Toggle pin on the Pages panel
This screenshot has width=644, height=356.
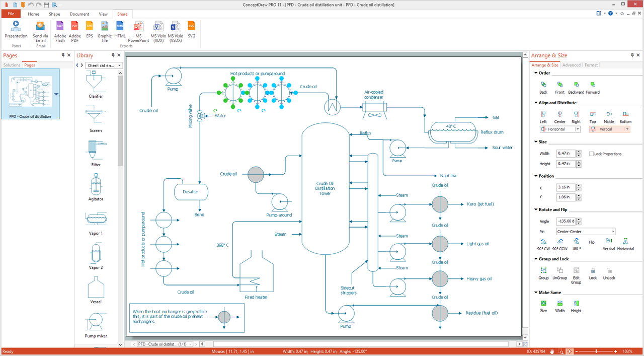coord(63,55)
